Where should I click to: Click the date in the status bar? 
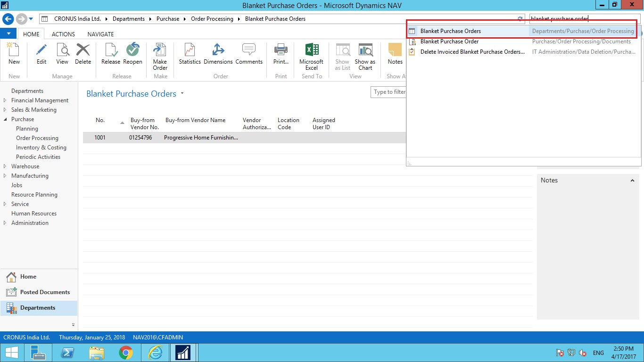tap(92, 337)
